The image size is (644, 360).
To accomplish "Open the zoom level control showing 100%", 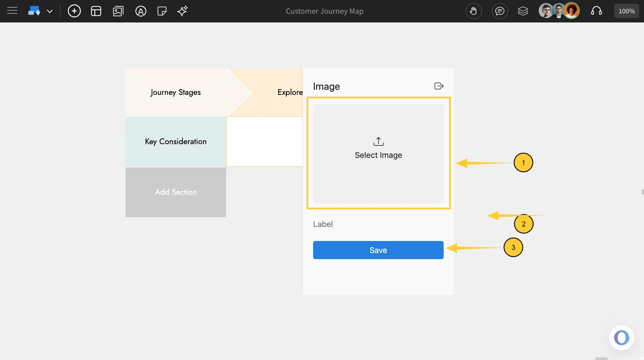I will [x=626, y=11].
